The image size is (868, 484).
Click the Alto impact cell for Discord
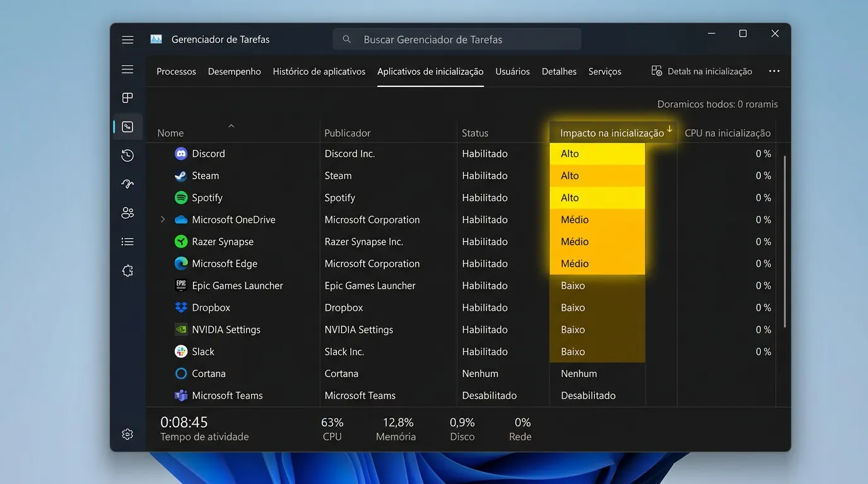(x=597, y=154)
